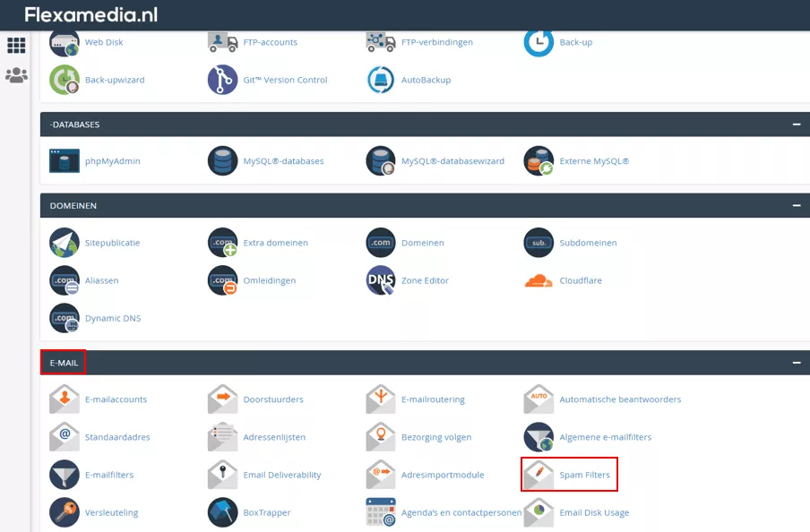The height and width of the screenshot is (532, 810).
Task: Click the Git Version Control icon
Action: click(x=222, y=80)
